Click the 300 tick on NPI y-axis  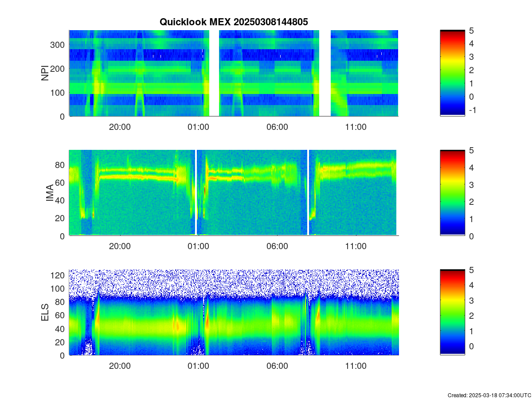click(58, 45)
